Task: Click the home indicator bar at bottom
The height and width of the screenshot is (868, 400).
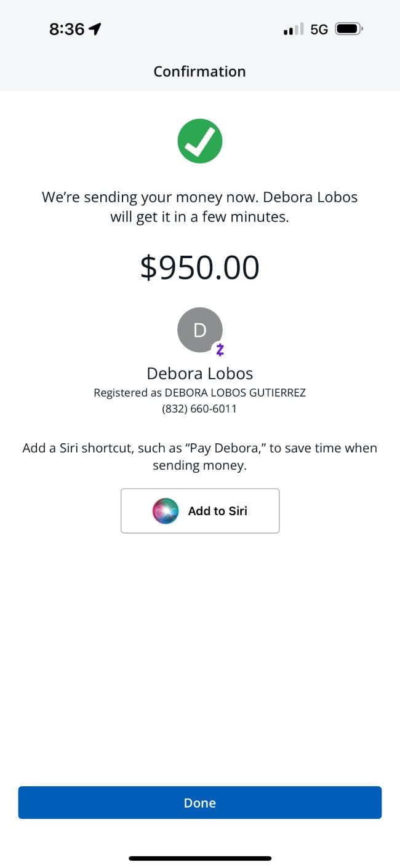Action: (200, 858)
